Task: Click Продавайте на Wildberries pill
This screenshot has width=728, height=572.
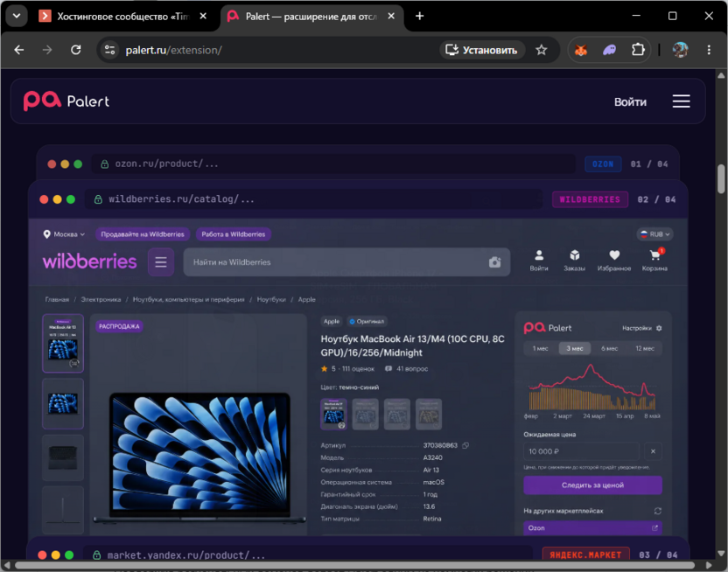Action: [x=143, y=234]
